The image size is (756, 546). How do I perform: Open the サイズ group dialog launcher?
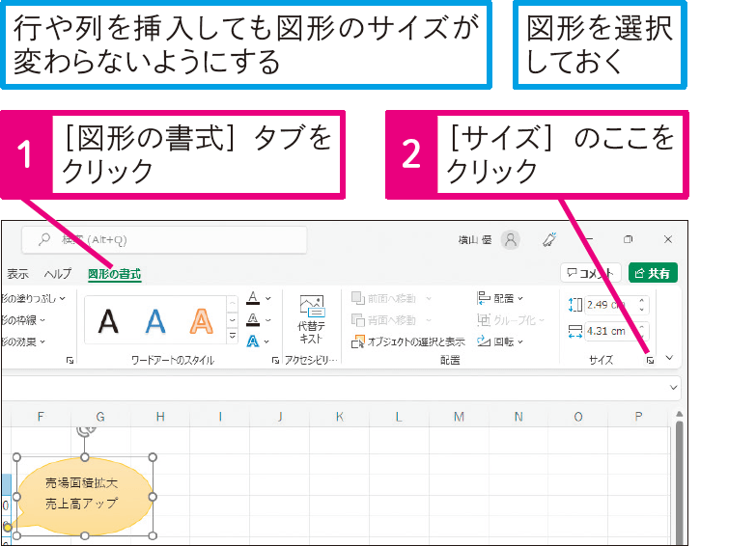[x=651, y=360]
